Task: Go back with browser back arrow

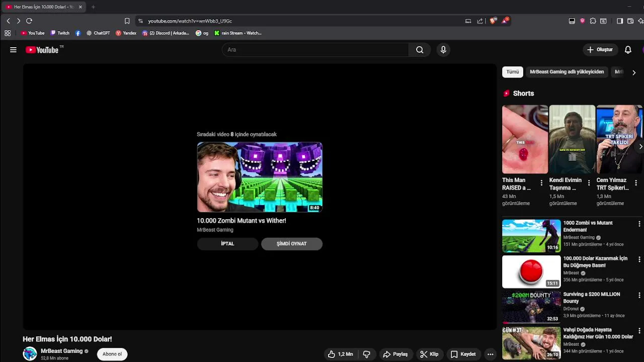Action: 8,21
